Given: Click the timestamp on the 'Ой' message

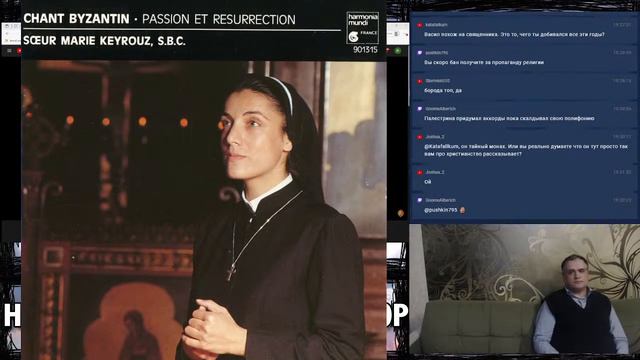Looking at the screenshot, I should coord(622,173).
